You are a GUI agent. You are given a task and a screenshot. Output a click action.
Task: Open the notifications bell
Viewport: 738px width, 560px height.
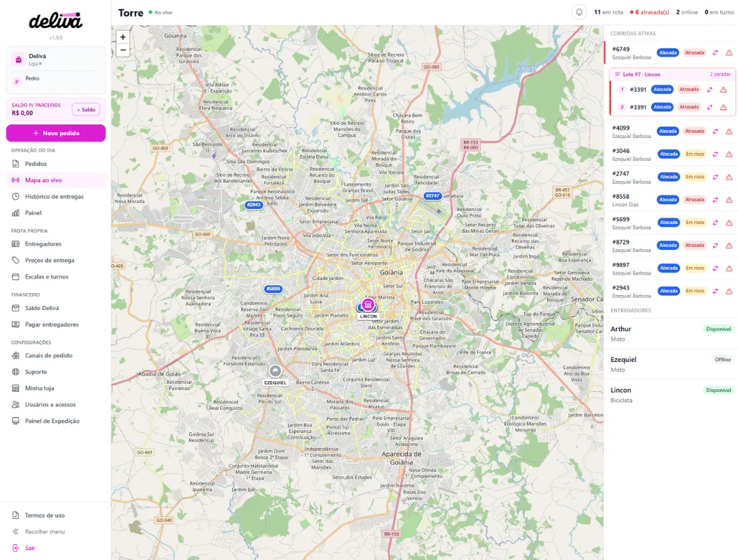tap(579, 12)
